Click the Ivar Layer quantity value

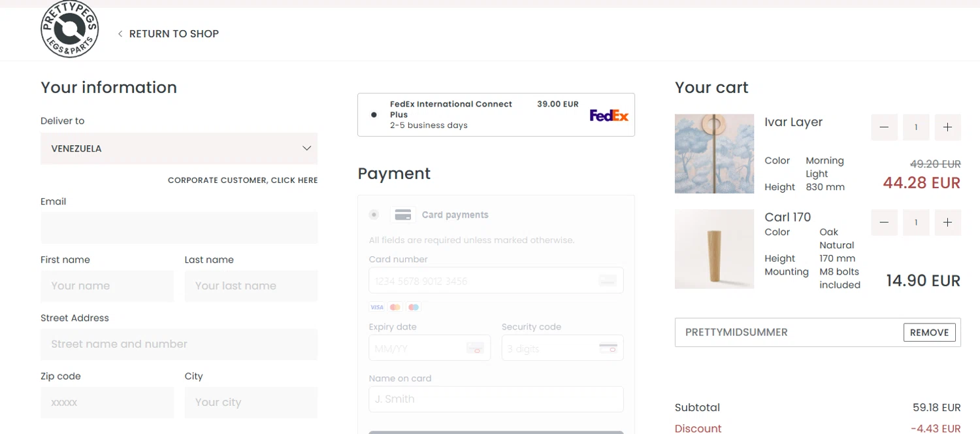tap(916, 127)
